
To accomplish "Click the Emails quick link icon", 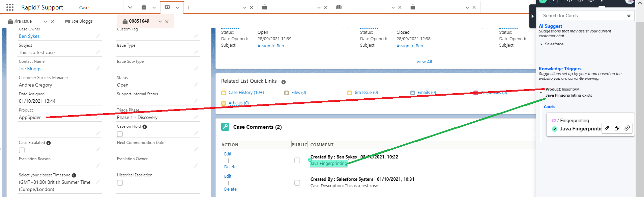I will 413,93.
